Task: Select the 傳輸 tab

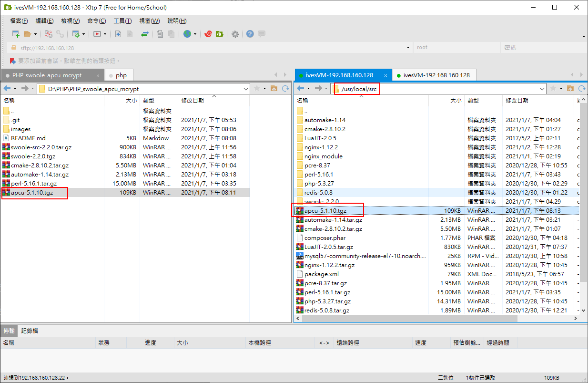Action: (x=9, y=331)
